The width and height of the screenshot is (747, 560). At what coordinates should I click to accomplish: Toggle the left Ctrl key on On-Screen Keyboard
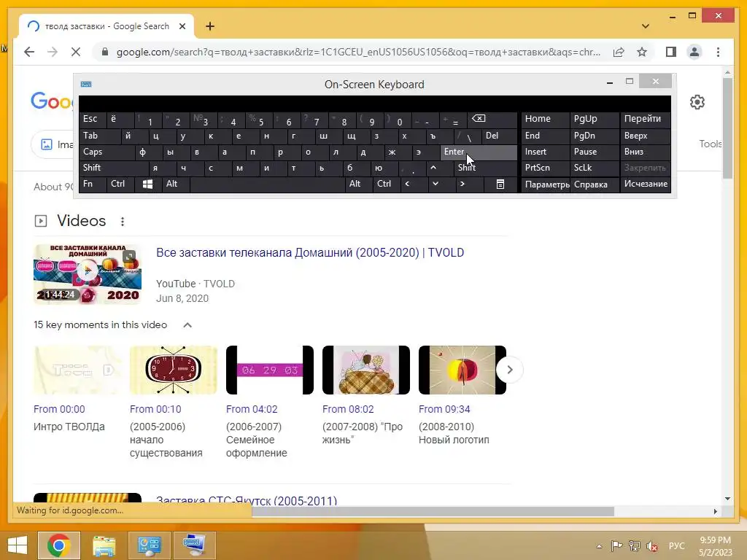(120, 184)
